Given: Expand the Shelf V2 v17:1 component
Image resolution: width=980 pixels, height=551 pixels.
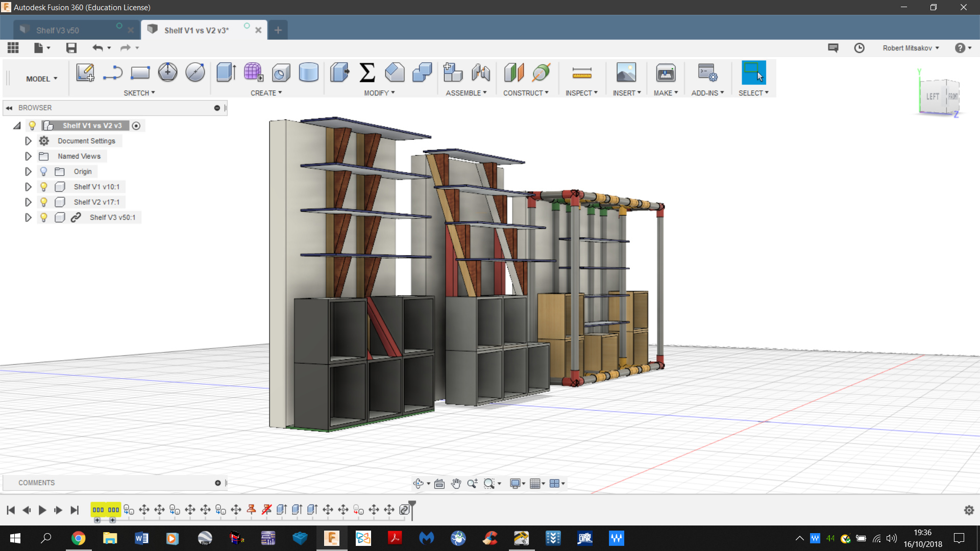Looking at the screenshot, I should click(28, 202).
